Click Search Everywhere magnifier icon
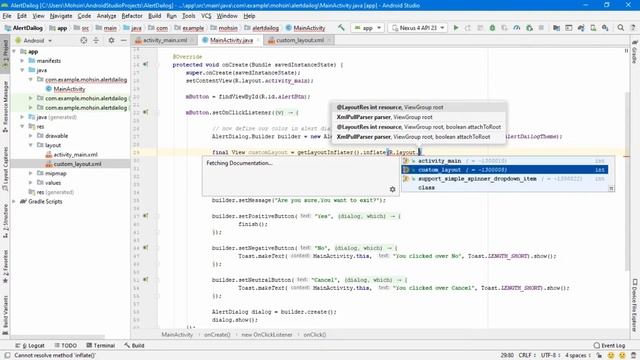 point(621,28)
